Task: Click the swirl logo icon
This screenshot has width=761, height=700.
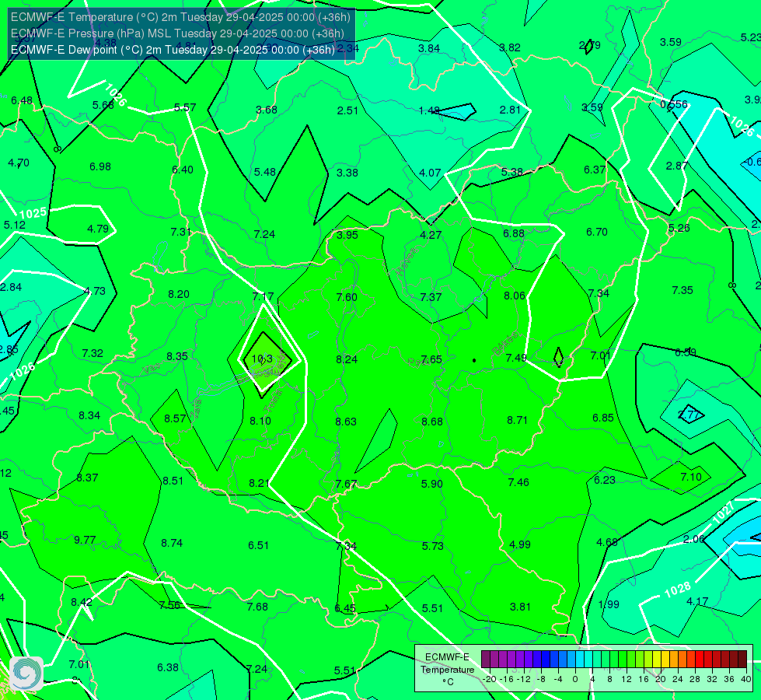Action: pos(26,673)
